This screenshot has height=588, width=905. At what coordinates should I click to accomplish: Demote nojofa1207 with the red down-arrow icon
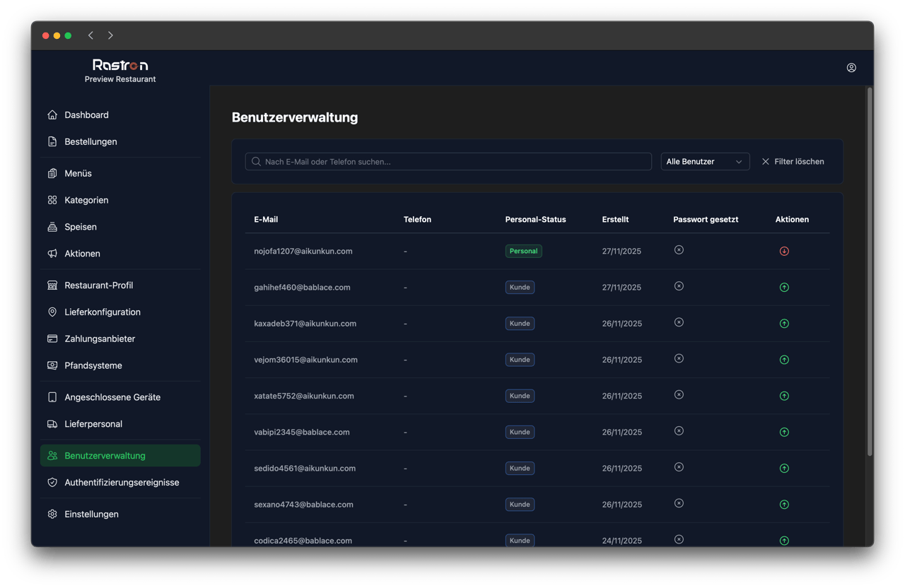[784, 251]
